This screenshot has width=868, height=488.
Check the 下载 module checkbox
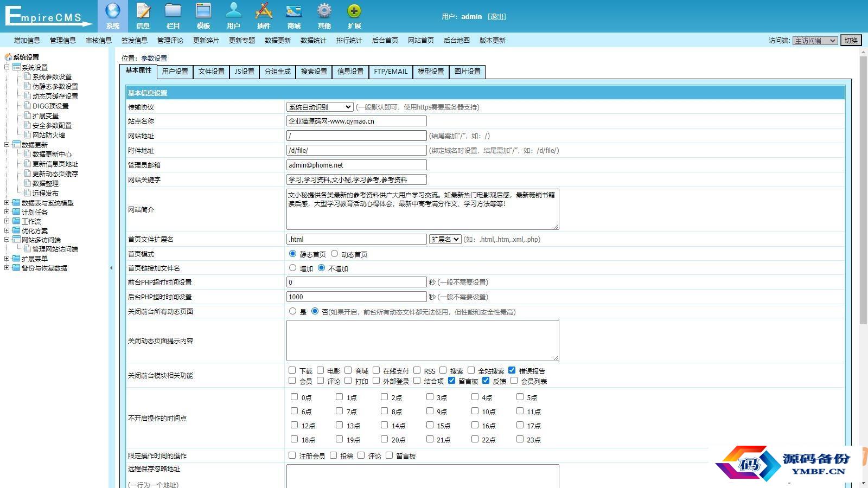(x=292, y=370)
